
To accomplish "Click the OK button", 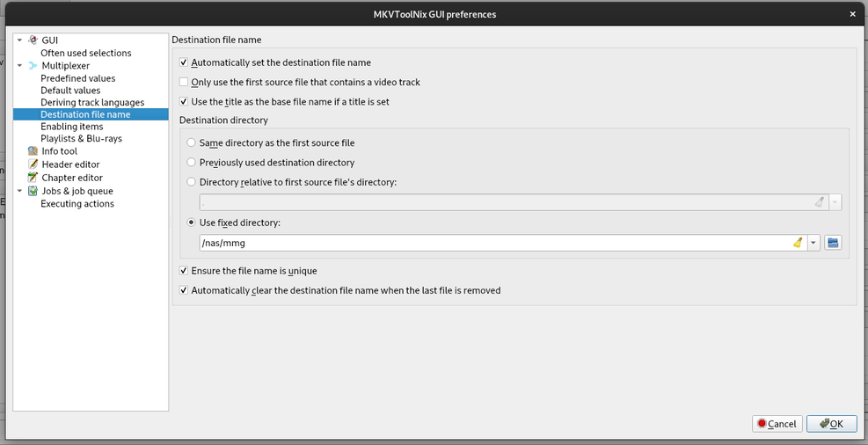I will tap(831, 423).
